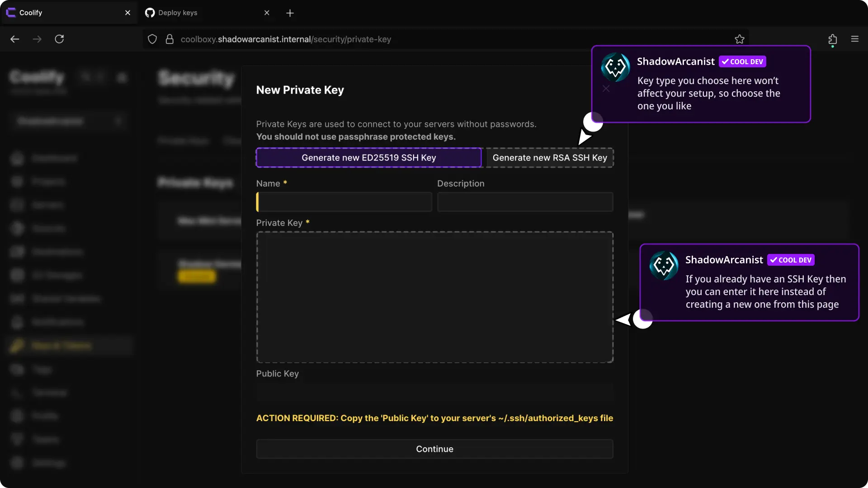Reload the current page

pos(59,39)
